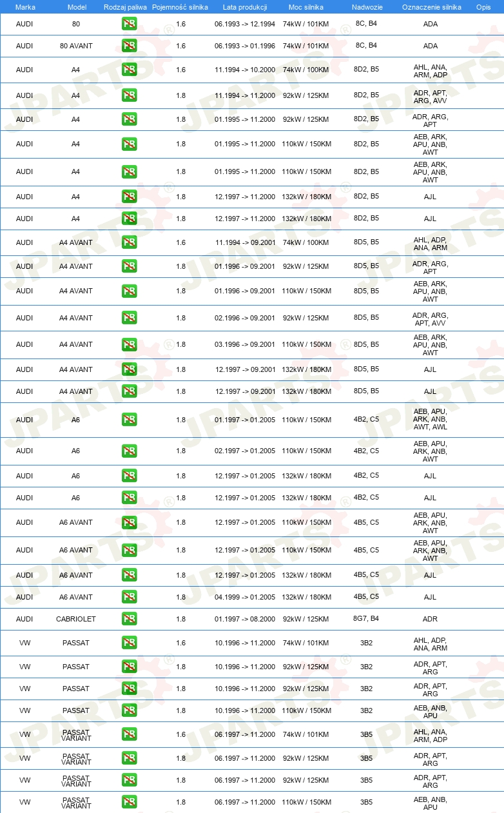Click fuel icon in the PASSAT 1.6 row
Screen dimensions: 504x813
[x=129, y=643]
